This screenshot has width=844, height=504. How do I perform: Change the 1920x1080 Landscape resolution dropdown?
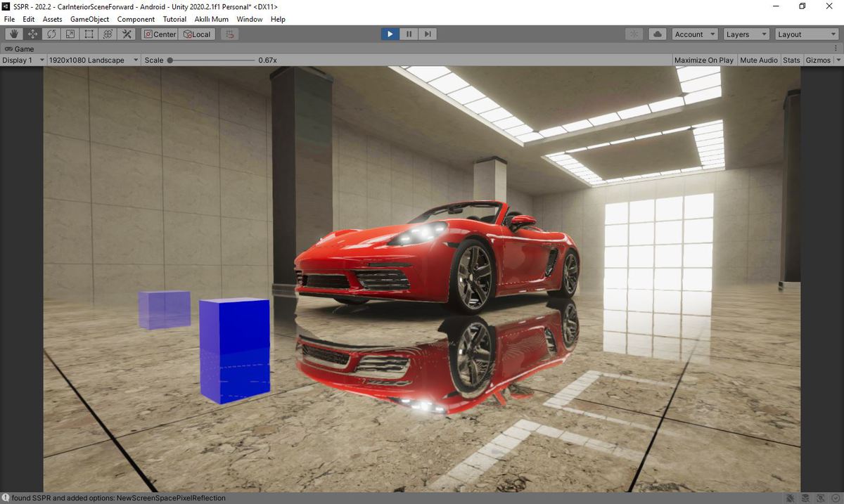pos(90,60)
